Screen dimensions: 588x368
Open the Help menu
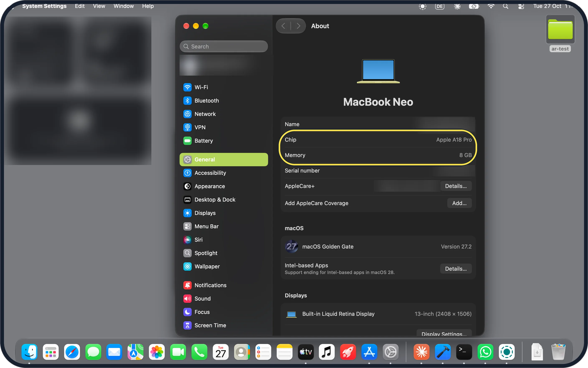[148, 6]
